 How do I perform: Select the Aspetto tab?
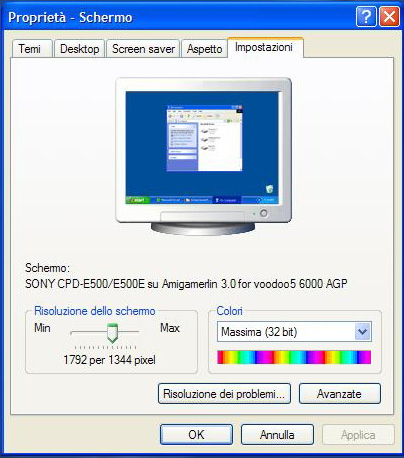pyautogui.click(x=204, y=49)
